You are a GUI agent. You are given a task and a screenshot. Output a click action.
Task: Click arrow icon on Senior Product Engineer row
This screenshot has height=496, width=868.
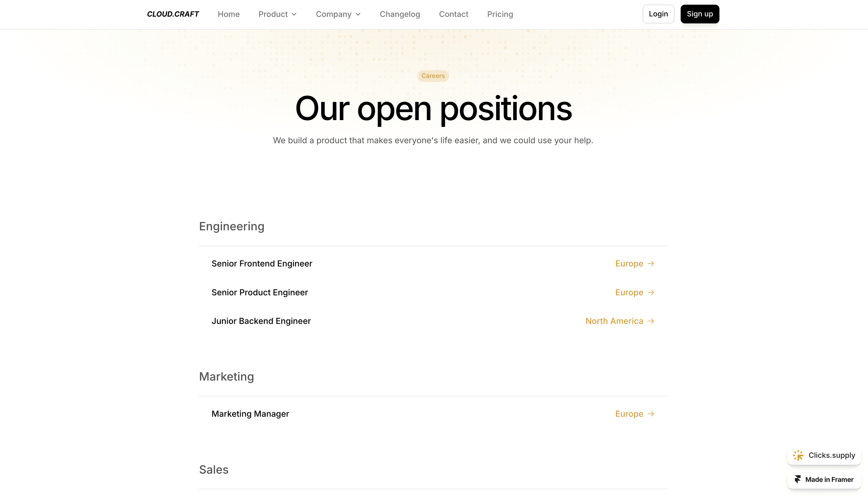point(651,293)
